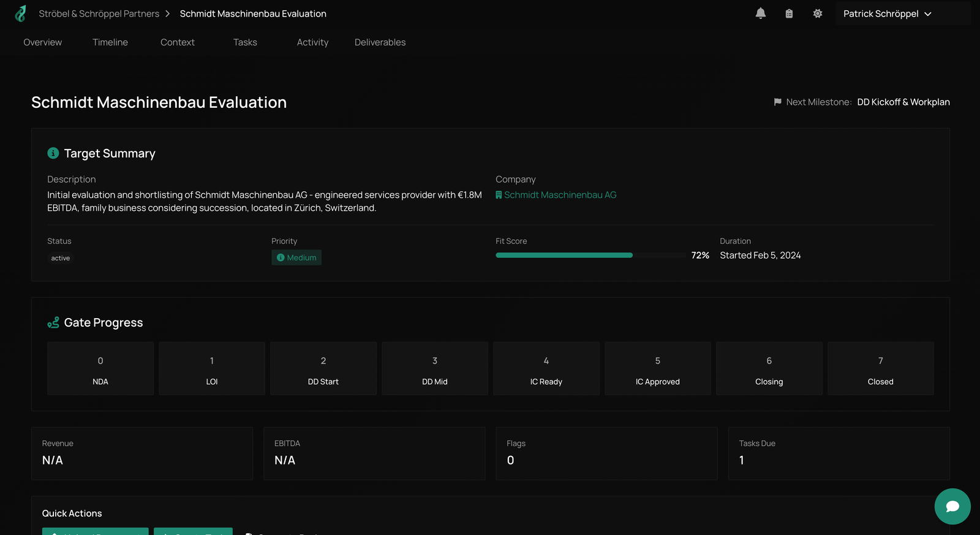Click the Next Milestone flag icon
Viewport: 980px width, 535px height.
pyautogui.click(x=778, y=102)
